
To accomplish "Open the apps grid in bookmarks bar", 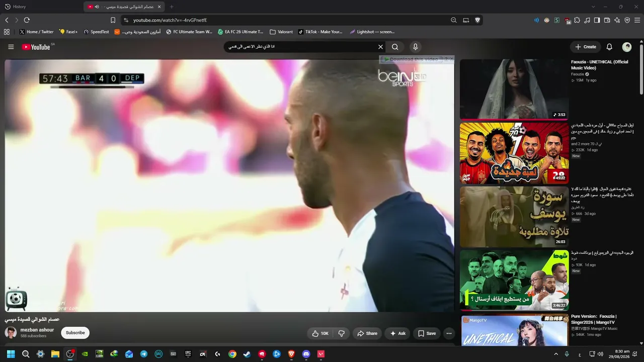I will (x=7, y=32).
